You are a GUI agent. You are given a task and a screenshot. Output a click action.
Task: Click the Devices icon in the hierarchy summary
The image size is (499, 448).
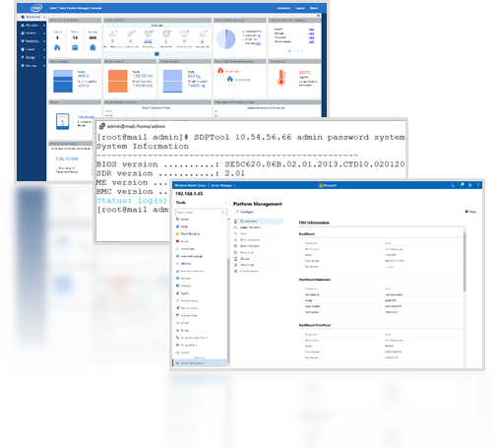pos(93,47)
